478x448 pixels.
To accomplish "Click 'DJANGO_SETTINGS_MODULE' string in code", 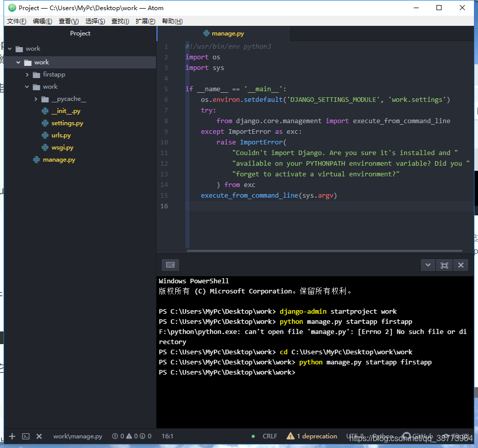I will (x=333, y=100).
